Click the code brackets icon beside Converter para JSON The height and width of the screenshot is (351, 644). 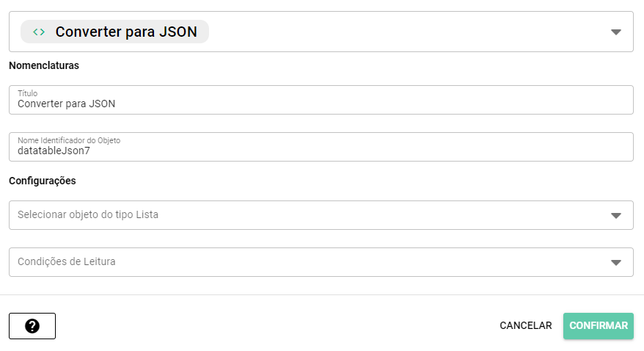coord(39,32)
